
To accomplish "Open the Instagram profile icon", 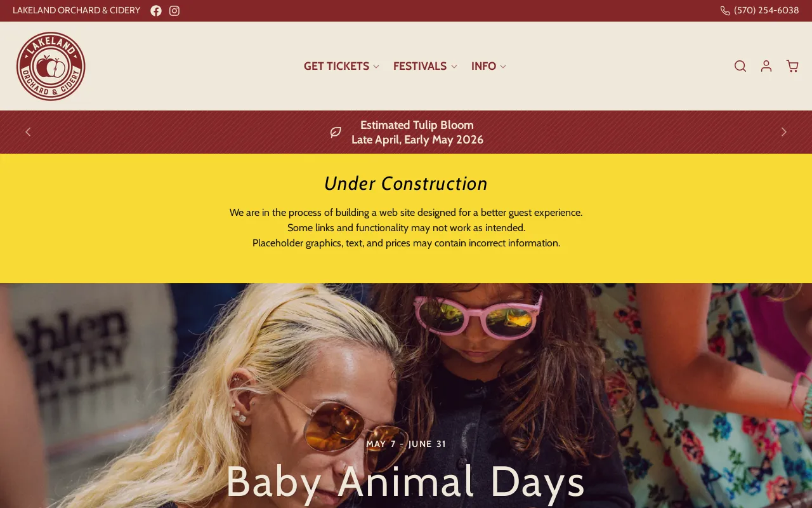I will [x=174, y=11].
